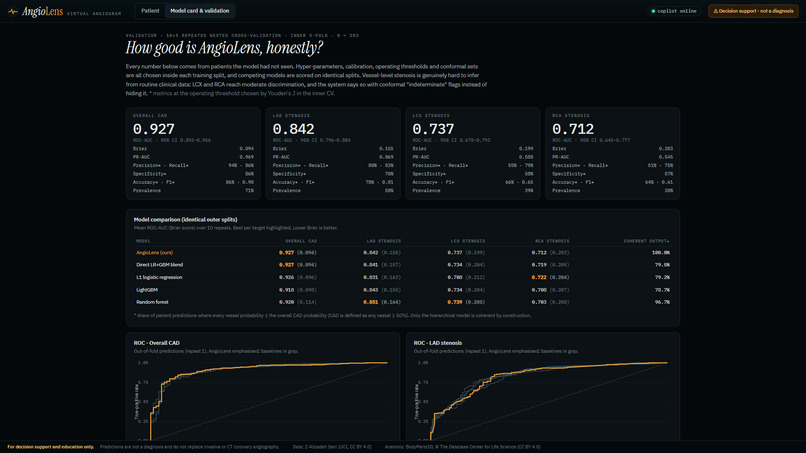
Task: Click the Prevalence row in RCA stenosis card
Action: coord(613,190)
